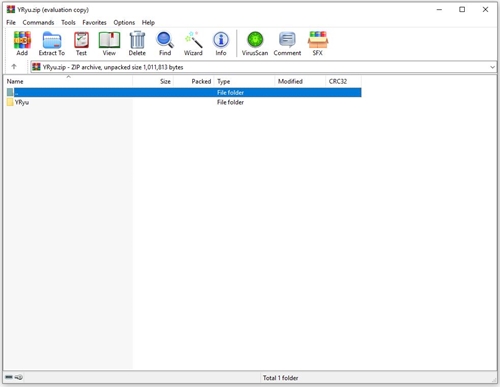Image resolution: width=500 pixels, height=387 pixels.
Task: Click WinRAR icon in title bar
Action: click(x=11, y=9)
